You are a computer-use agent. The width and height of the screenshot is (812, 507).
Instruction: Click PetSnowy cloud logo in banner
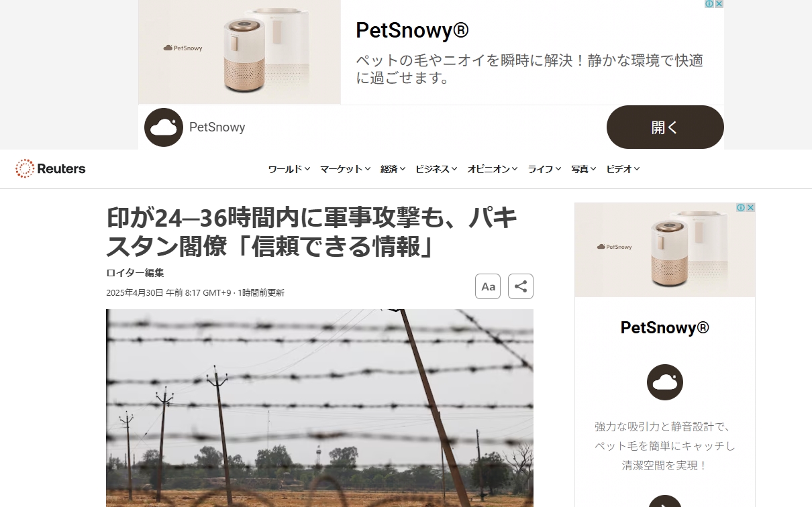(x=164, y=127)
